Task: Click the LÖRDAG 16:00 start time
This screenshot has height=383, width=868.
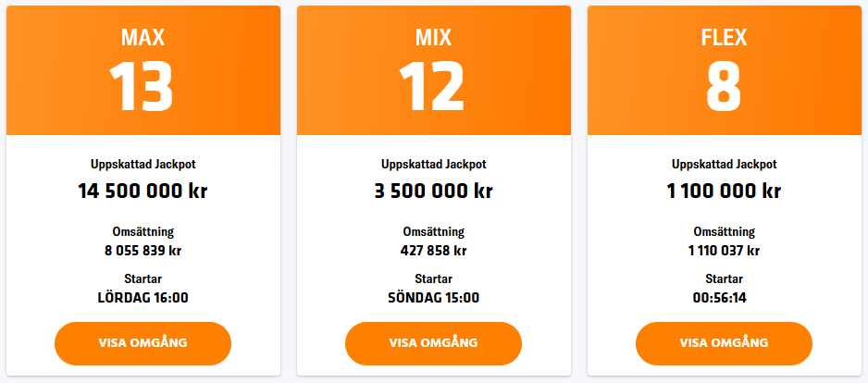Action: pos(143,298)
